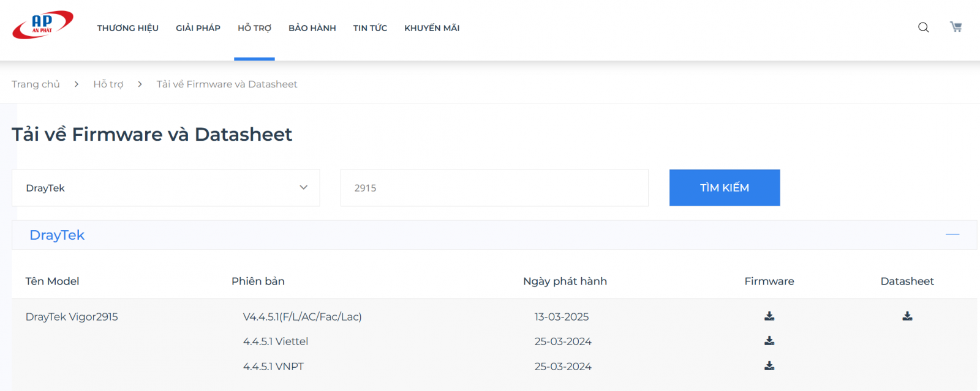Select version text V4.4.5.1(F/L/AC/Fac/Lac)

pyautogui.click(x=303, y=317)
